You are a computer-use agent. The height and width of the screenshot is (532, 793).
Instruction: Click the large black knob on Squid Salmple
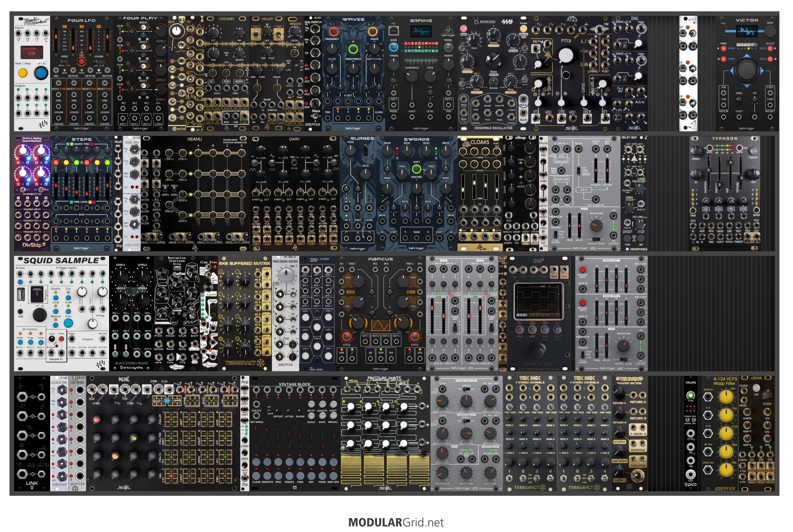pyautogui.click(x=39, y=314)
